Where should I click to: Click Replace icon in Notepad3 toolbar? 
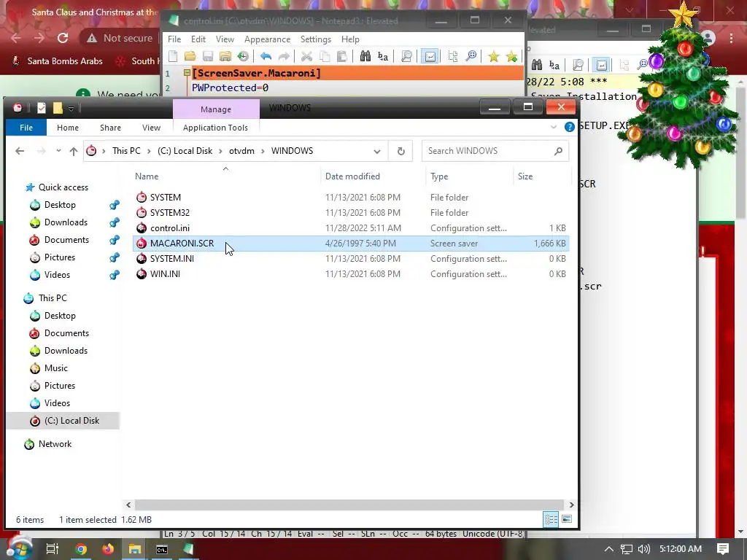point(382,56)
